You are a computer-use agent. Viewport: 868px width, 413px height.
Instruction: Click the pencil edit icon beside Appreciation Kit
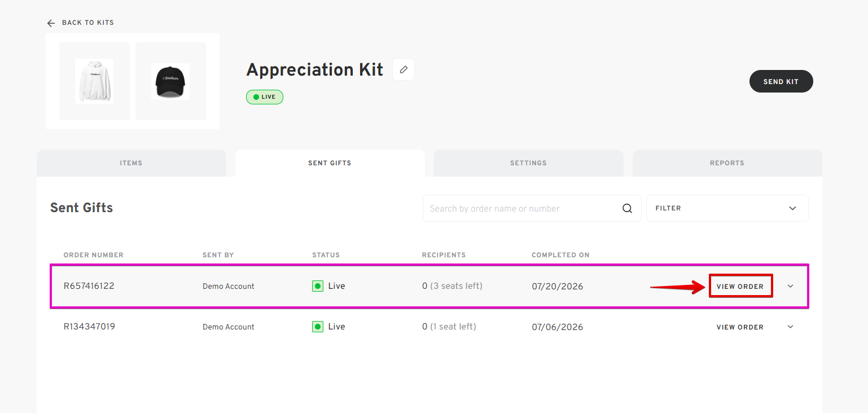(404, 69)
